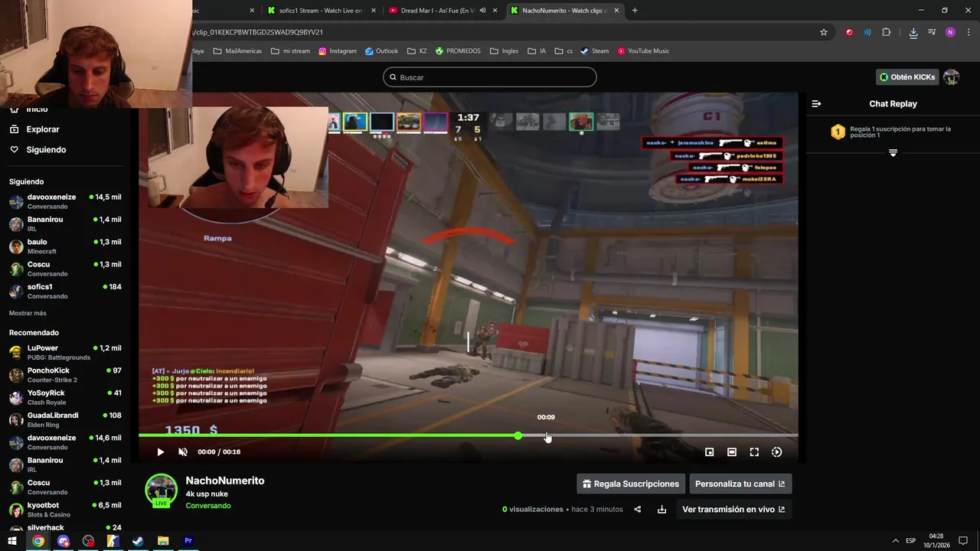This screenshot has height=551, width=980.
Task: Open YouTube Music bookmark
Action: tap(643, 51)
